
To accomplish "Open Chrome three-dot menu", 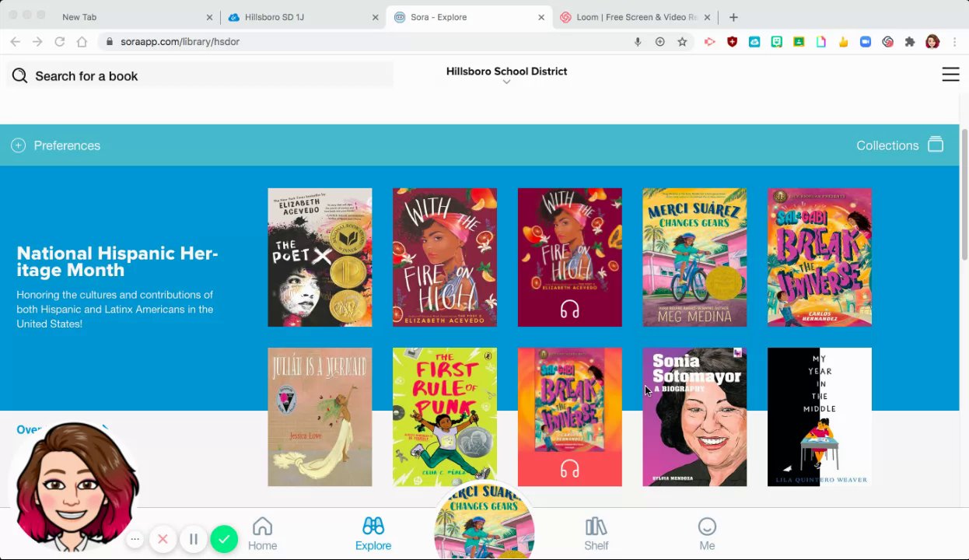I will [955, 42].
